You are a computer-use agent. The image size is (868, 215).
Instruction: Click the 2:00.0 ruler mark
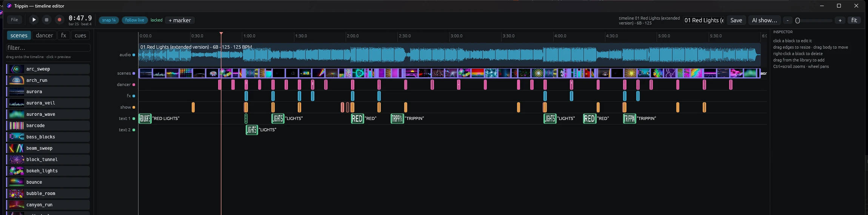coord(352,36)
